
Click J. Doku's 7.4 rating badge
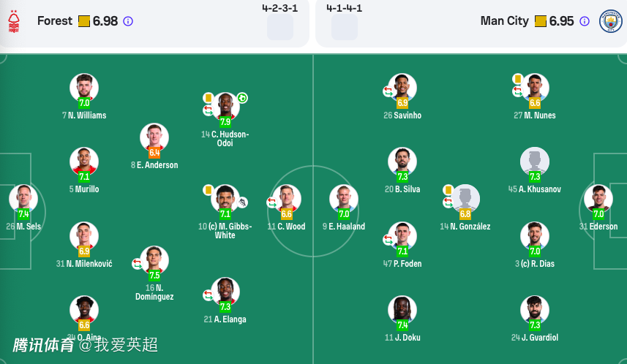[402, 325]
